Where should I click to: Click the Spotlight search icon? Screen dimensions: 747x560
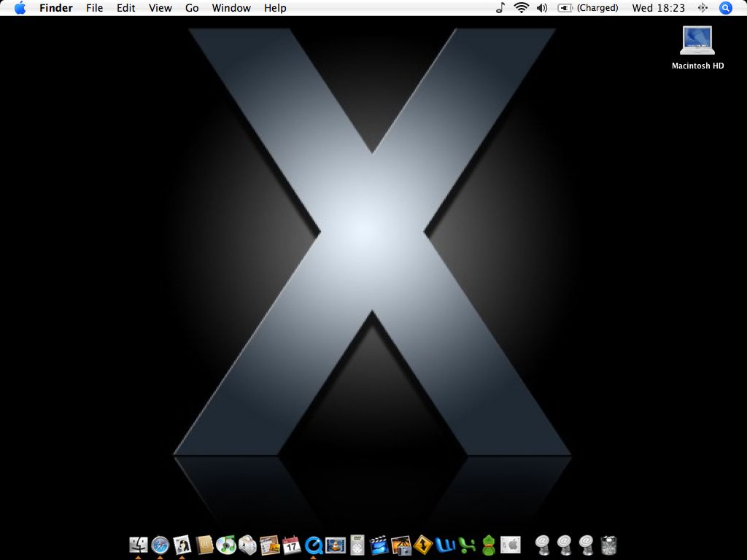(725, 8)
